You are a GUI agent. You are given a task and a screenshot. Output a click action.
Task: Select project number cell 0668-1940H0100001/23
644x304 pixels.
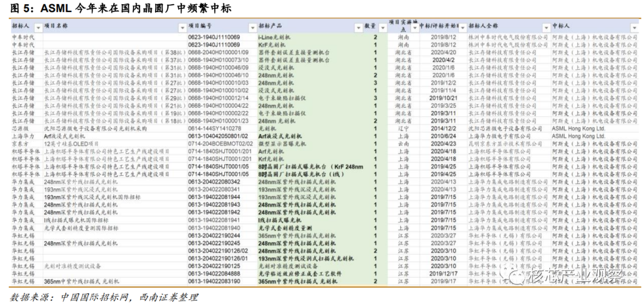pyautogui.click(x=218, y=120)
